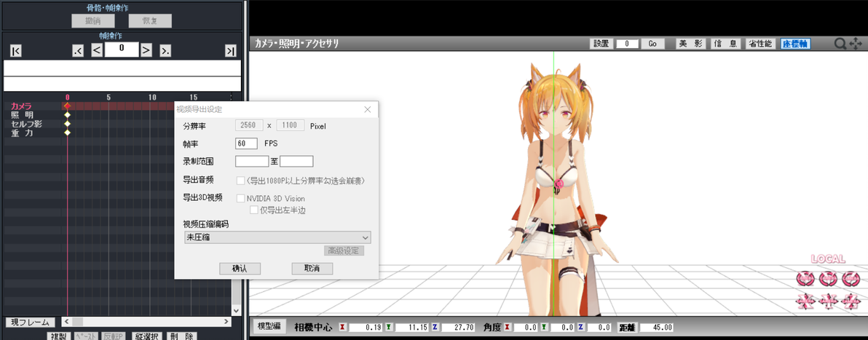Click the 複製 copy button
The image size is (868, 340).
[59, 336]
